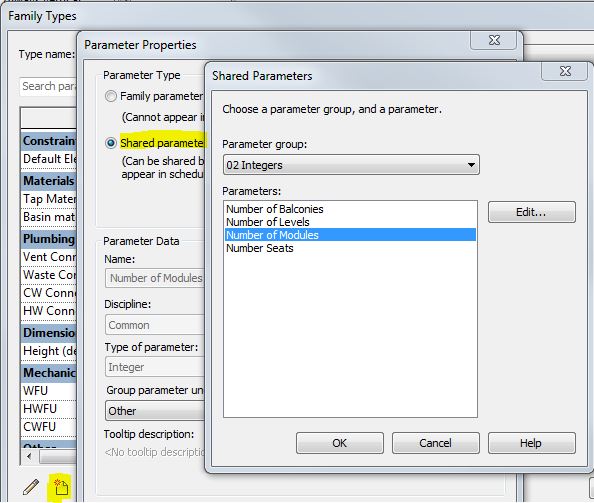Pick Number Seats from parameters list
Image resolution: width=594 pixels, height=503 pixels.
click(260, 248)
